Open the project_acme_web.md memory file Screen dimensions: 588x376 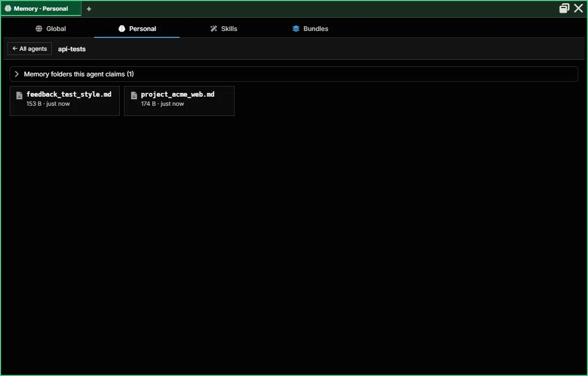coord(179,101)
